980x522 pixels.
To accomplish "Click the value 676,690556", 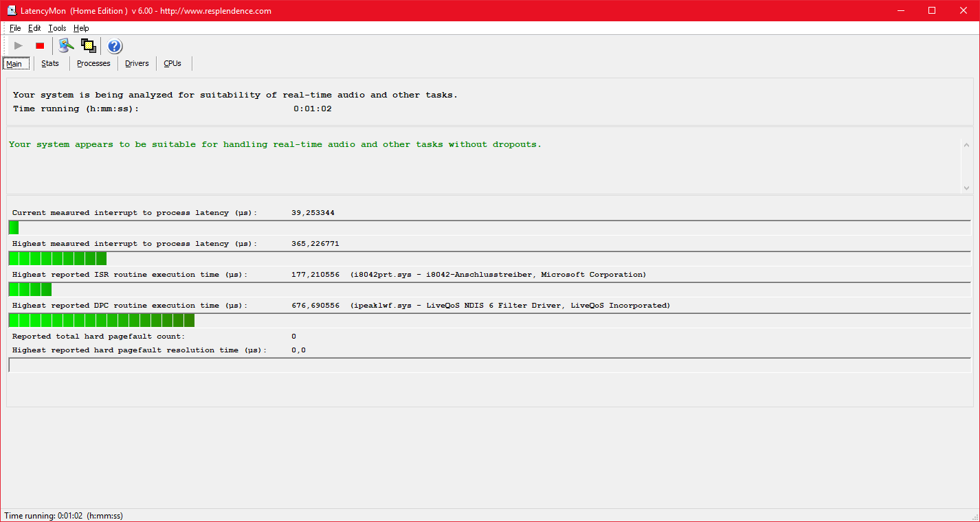I will 315,306.
